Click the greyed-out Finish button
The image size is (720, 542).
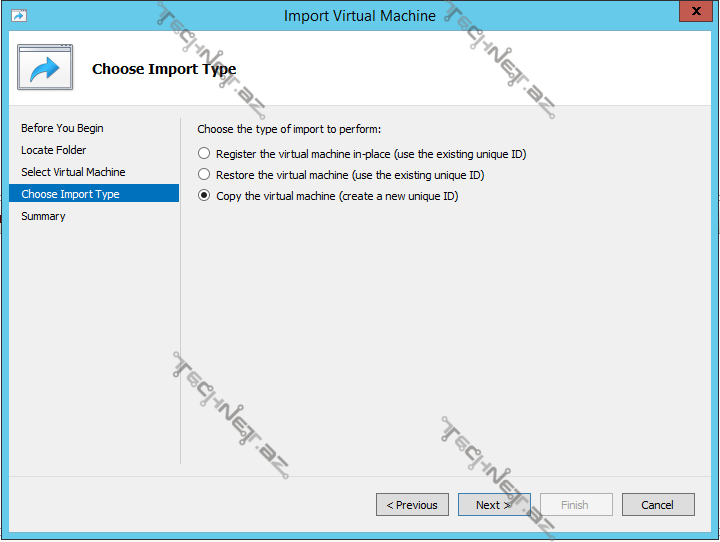point(576,505)
